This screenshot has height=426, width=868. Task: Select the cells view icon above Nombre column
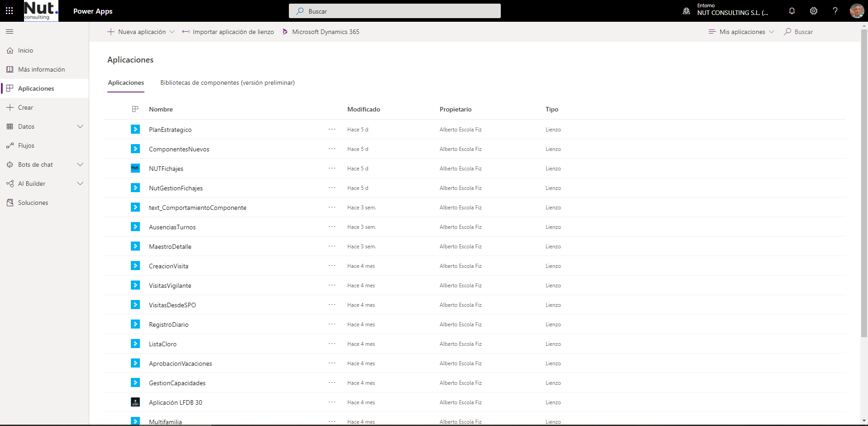coord(135,109)
